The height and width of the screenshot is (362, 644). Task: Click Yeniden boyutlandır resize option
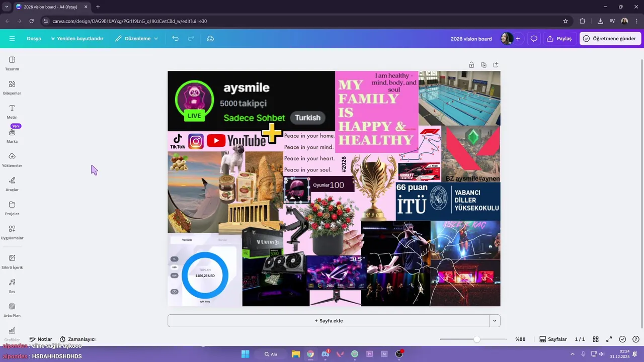point(77,39)
